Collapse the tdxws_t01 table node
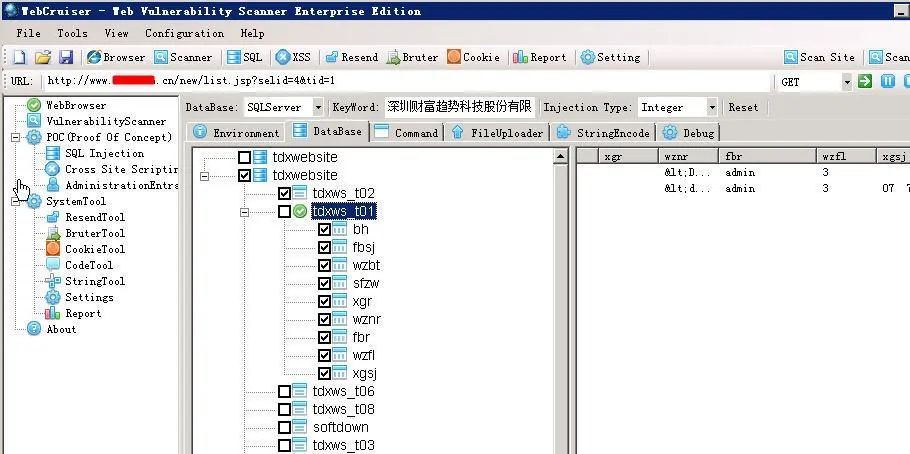Image resolution: width=910 pixels, height=454 pixels. [244, 212]
